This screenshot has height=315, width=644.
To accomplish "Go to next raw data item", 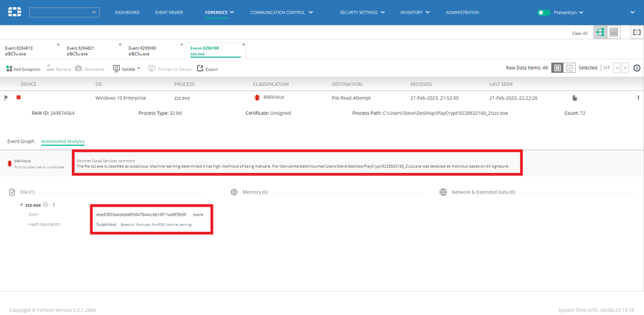I will tap(625, 68).
